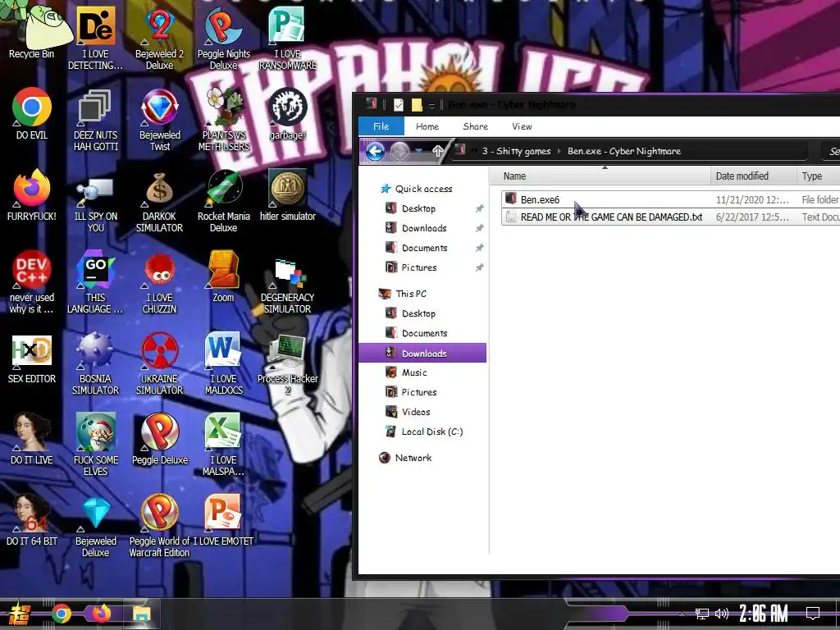Go back with the Explorer back arrow
Viewport: 840px width, 630px height.
[375, 152]
